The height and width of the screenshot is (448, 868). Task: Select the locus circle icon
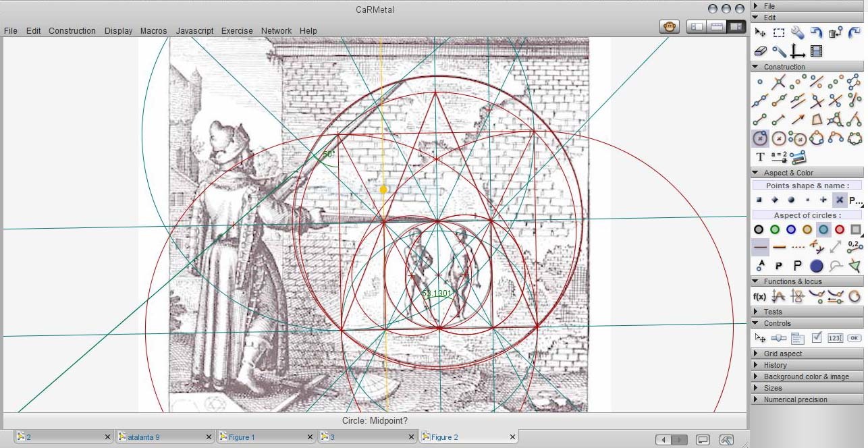coord(855,296)
